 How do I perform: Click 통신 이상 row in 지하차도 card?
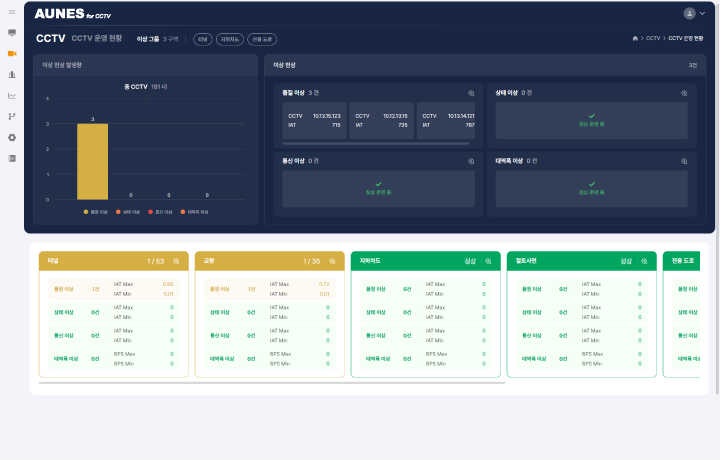tap(426, 336)
